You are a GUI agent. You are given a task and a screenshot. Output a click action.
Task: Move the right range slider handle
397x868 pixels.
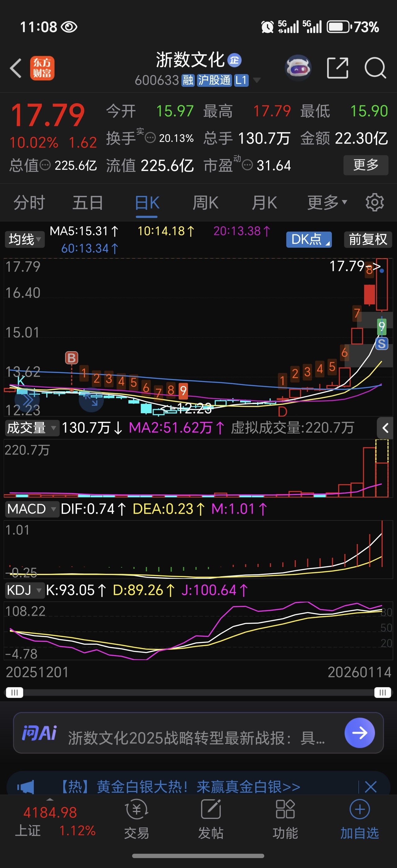tap(382, 693)
